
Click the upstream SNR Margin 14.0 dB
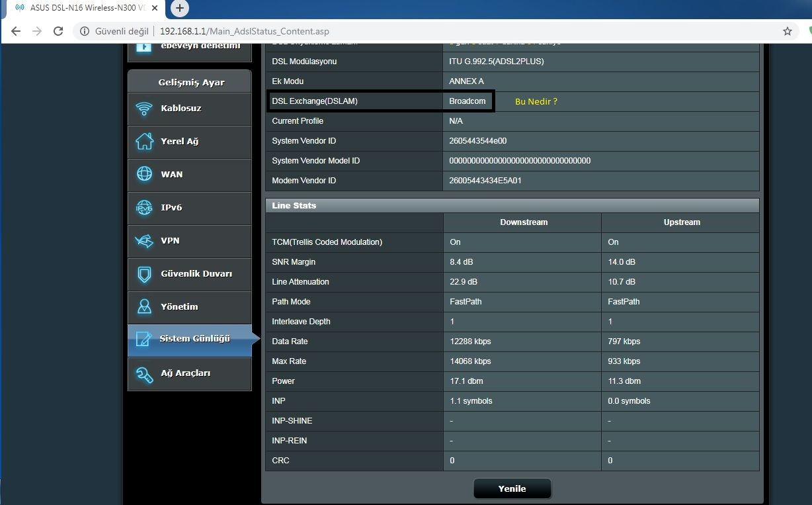[x=622, y=262]
